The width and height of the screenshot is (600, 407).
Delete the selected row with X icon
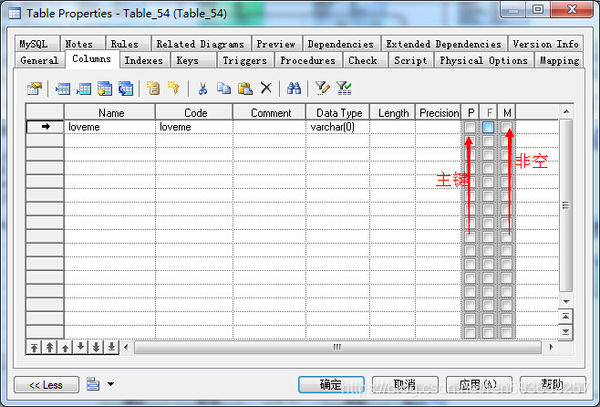click(x=266, y=88)
